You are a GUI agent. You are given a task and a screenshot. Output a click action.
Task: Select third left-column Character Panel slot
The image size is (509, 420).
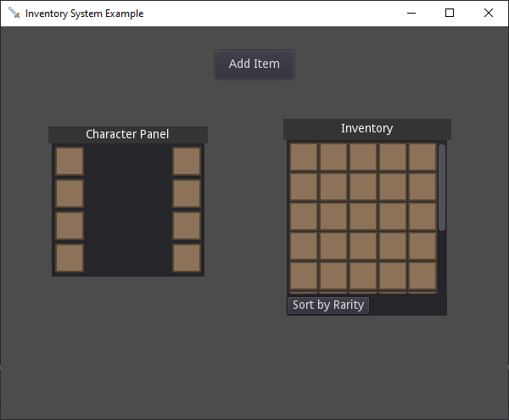click(x=70, y=226)
